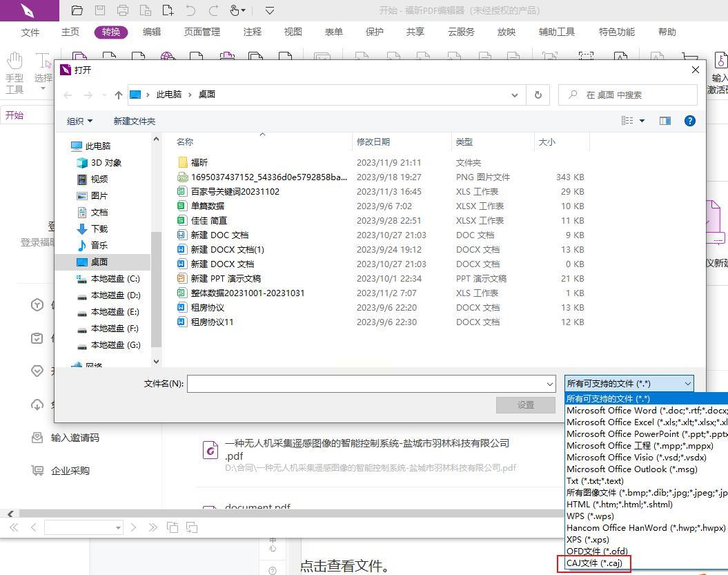Open dialog help question mark icon

[x=690, y=121]
